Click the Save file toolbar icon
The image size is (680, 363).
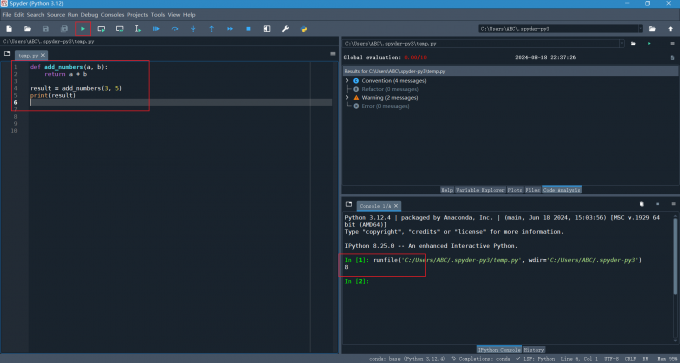coord(46,29)
